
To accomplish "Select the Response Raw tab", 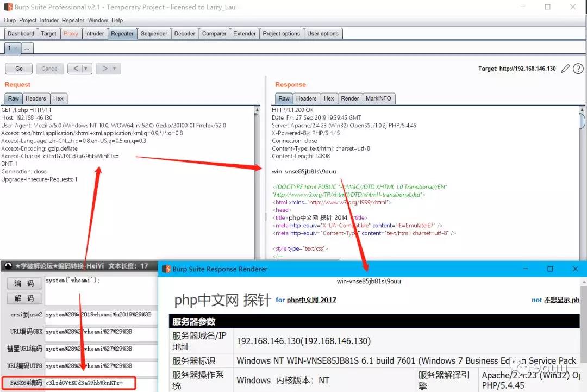I will pos(284,98).
